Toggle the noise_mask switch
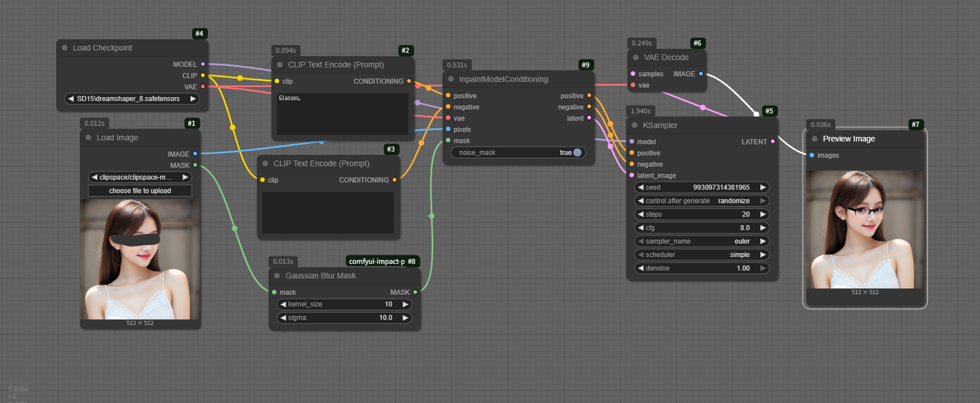The width and height of the screenshot is (980, 403). pos(577,153)
